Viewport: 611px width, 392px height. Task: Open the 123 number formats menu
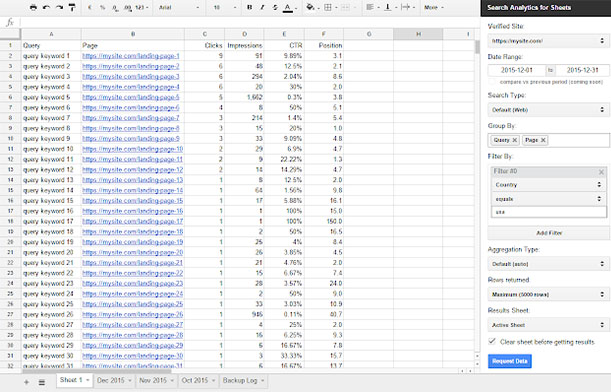(x=141, y=7)
